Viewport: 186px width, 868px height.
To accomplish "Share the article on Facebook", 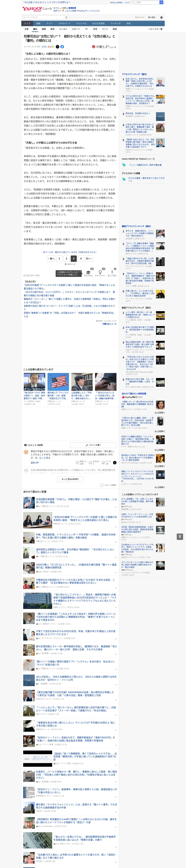I will 62,47.
